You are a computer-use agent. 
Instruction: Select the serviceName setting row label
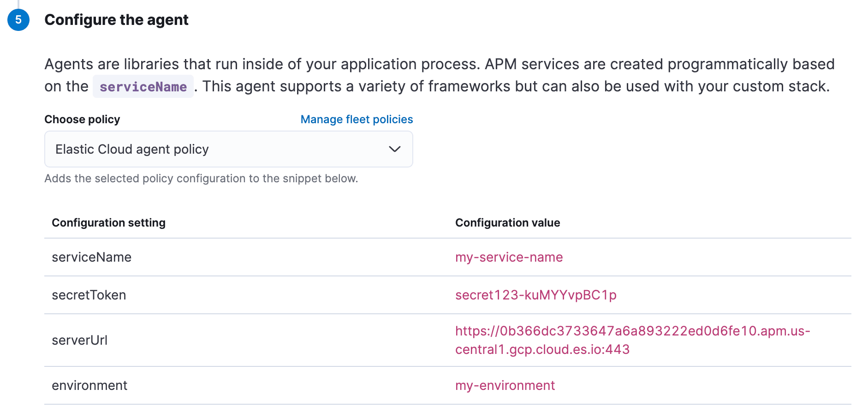tap(91, 257)
